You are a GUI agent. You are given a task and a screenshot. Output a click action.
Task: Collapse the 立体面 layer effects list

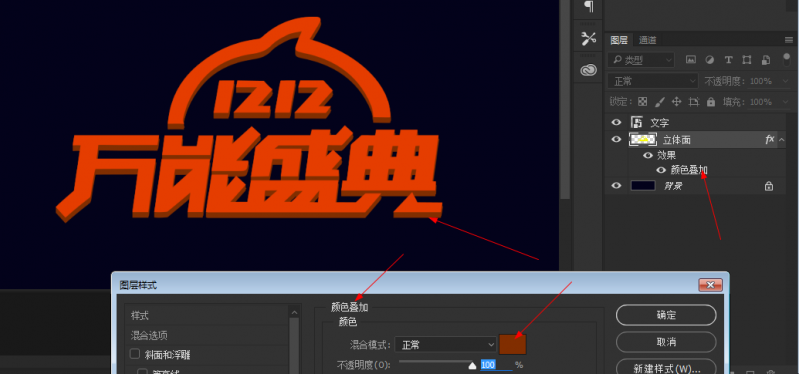[782, 139]
